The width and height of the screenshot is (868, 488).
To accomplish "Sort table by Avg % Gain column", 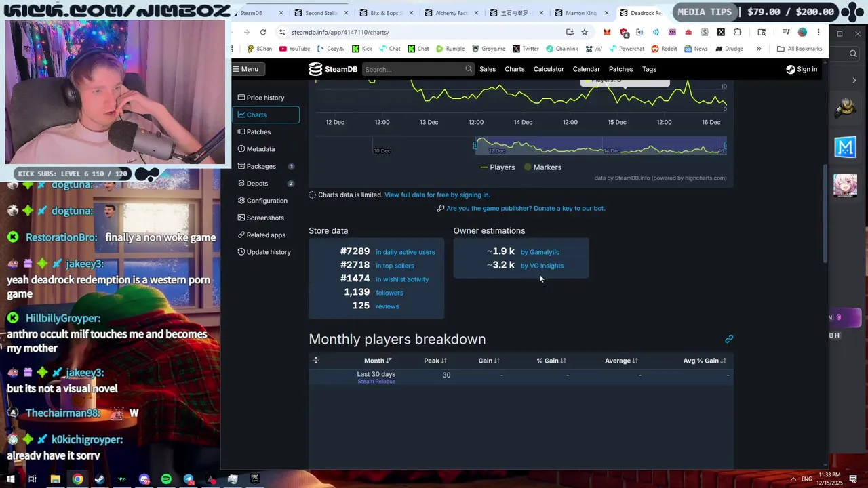I will click(x=705, y=361).
